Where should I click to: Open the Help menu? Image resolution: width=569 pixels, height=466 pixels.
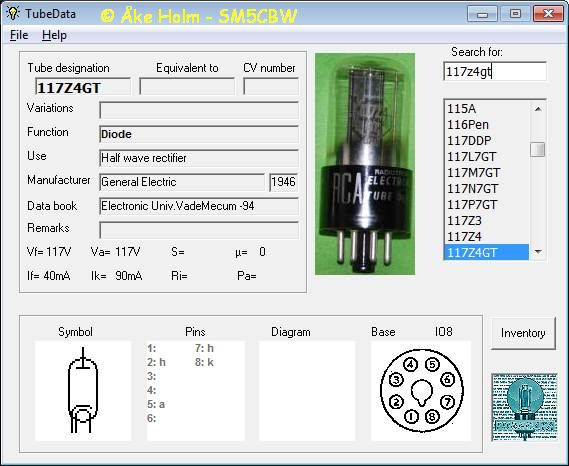click(x=54, y=35)
